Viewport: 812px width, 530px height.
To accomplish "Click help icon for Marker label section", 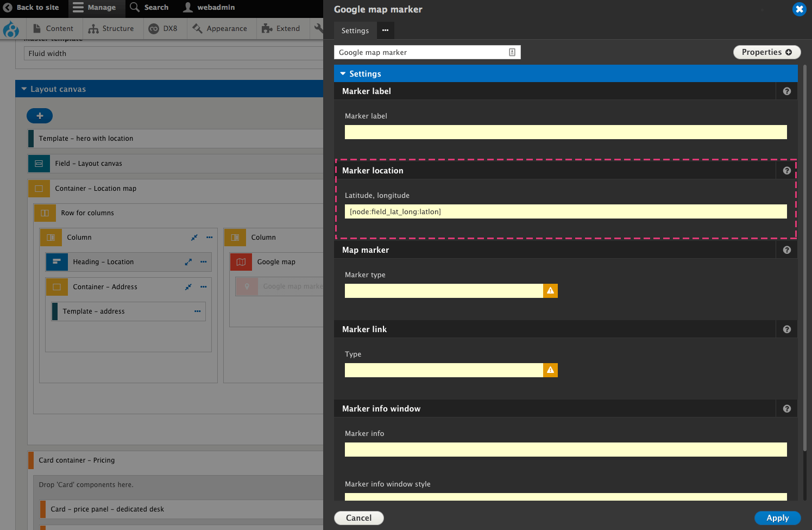I will [x=786, y=91].
